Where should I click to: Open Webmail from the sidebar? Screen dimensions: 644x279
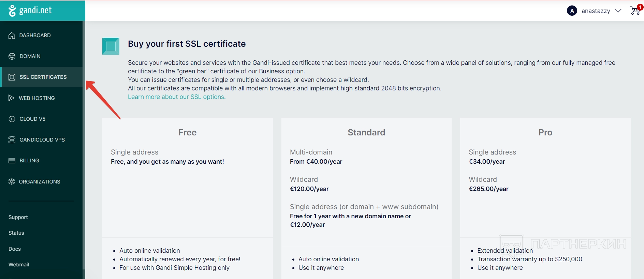[x=19, y=265]
